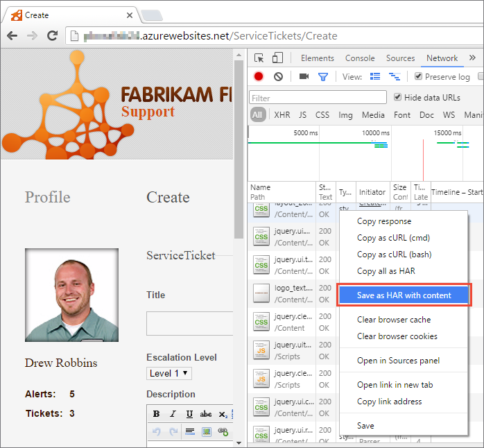Screen dimensions: 484x448
Task: Filter requests by Doc type
Action: pos(426,115)
